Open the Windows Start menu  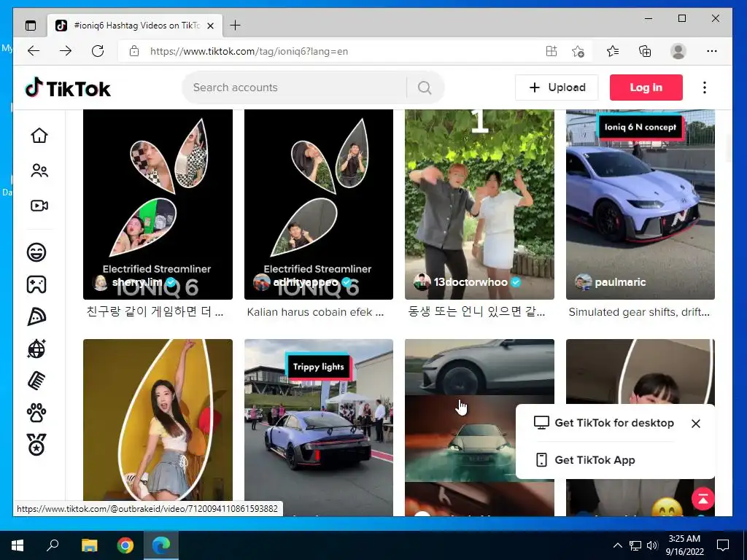coord(18,545)
